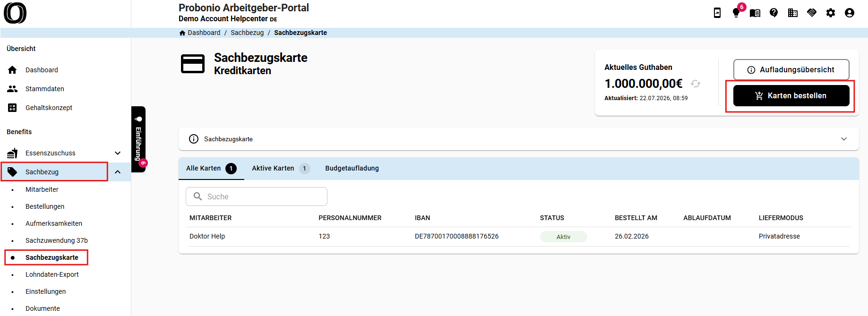The height and width of the screenshot is (316, 868).
Task: Click the credit card icon beside page title
Action: tap(193, 64)
